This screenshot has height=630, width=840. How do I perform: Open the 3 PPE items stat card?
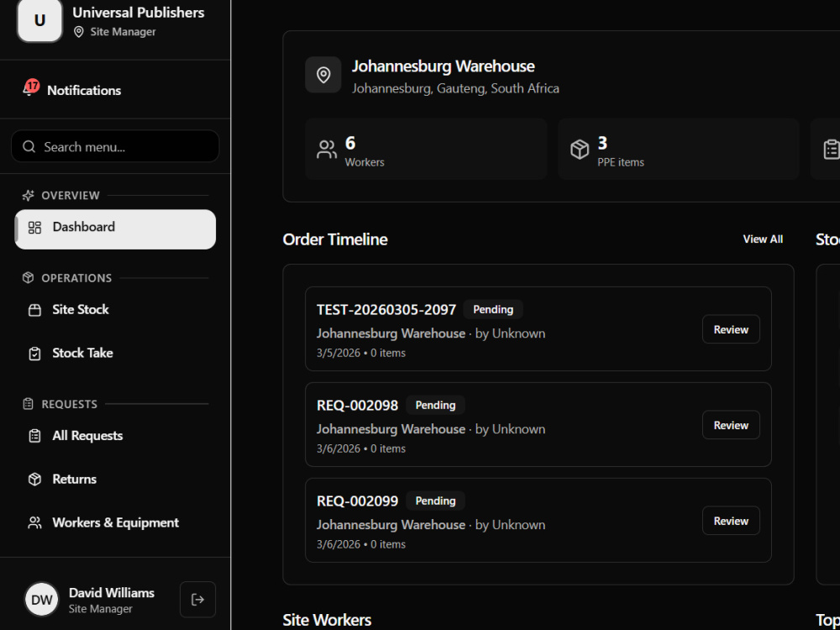tap(679, 149)
